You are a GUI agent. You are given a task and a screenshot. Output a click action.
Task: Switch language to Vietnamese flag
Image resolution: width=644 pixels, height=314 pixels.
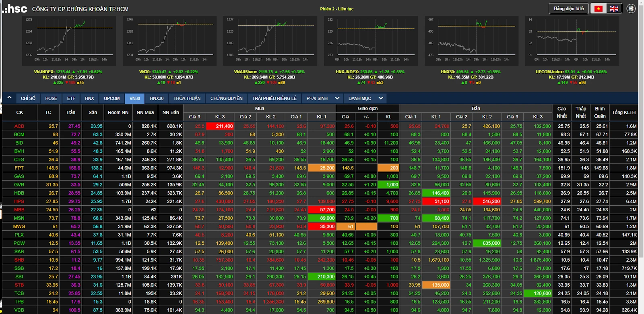[x=598, y=8]
